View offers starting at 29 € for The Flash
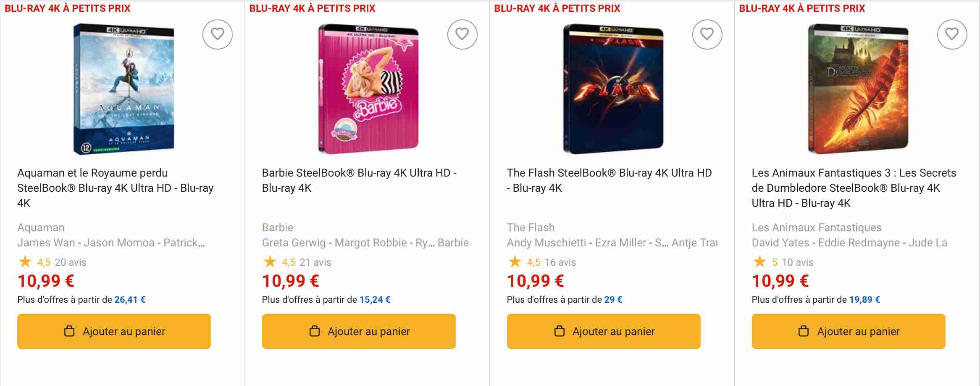This screenshot has height=386, width=980. point(613,300)
